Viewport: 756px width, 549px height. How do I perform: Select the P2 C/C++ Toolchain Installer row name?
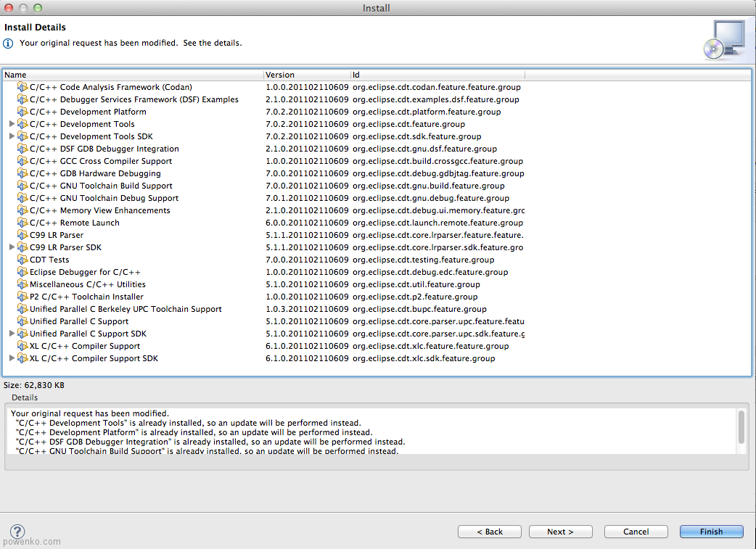[x=86, y=297]
